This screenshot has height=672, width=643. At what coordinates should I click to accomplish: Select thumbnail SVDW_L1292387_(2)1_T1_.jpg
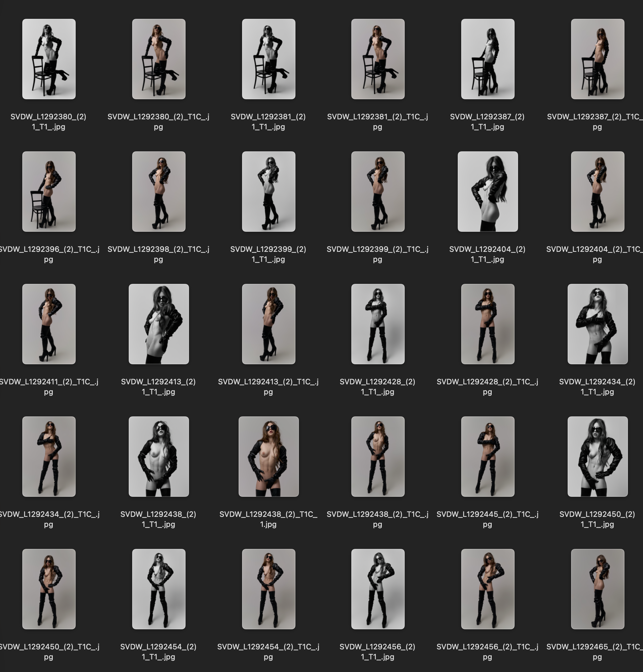(x=487, y=59)
